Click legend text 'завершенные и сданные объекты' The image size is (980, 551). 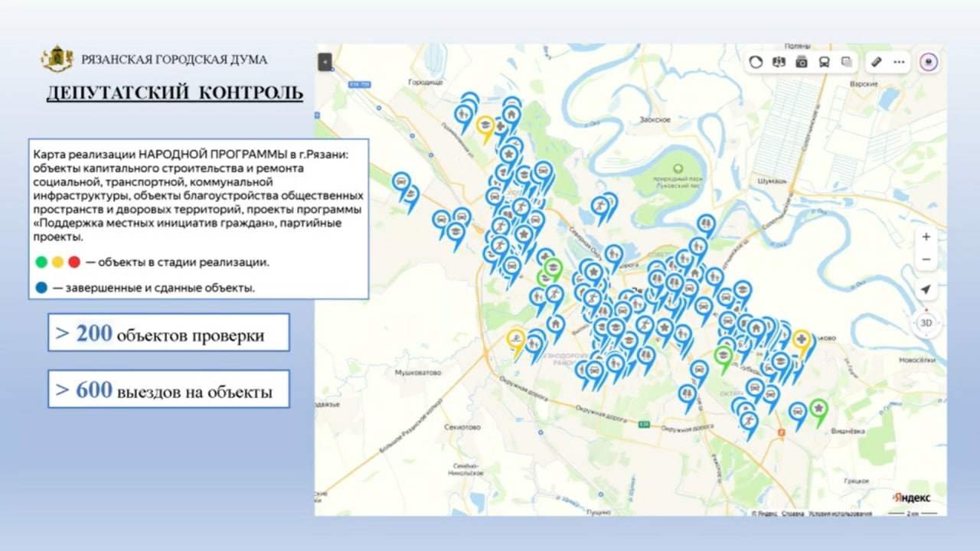[161, 288]
